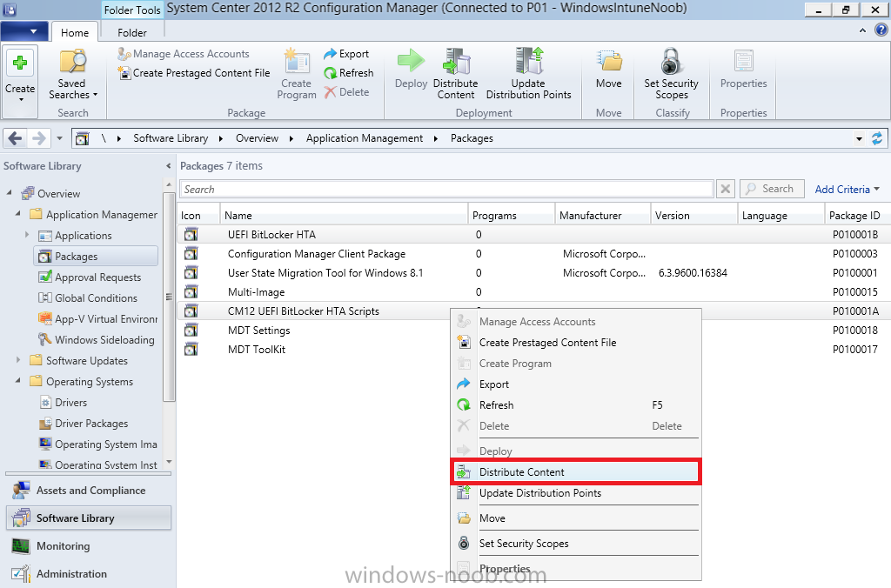Choose Update Distribution Points in context menu

tap(576, 493)
